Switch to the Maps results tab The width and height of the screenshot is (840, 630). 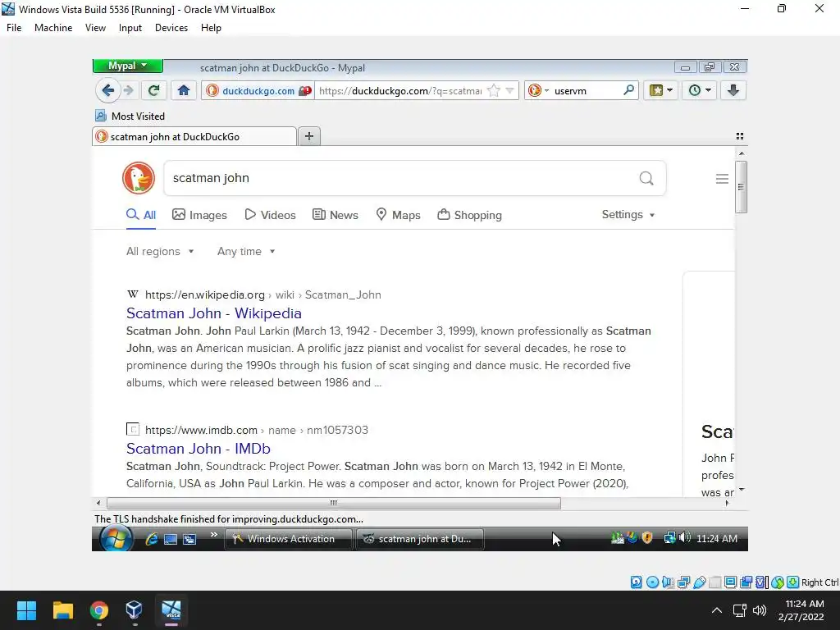[398, 215]
